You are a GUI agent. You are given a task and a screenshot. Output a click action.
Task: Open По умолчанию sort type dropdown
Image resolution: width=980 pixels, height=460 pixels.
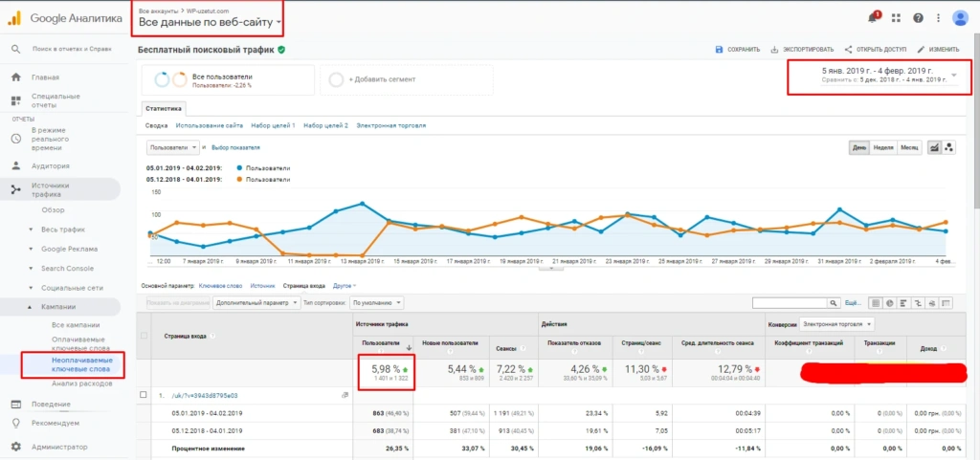pyautogui.click(x=377, y=303)
